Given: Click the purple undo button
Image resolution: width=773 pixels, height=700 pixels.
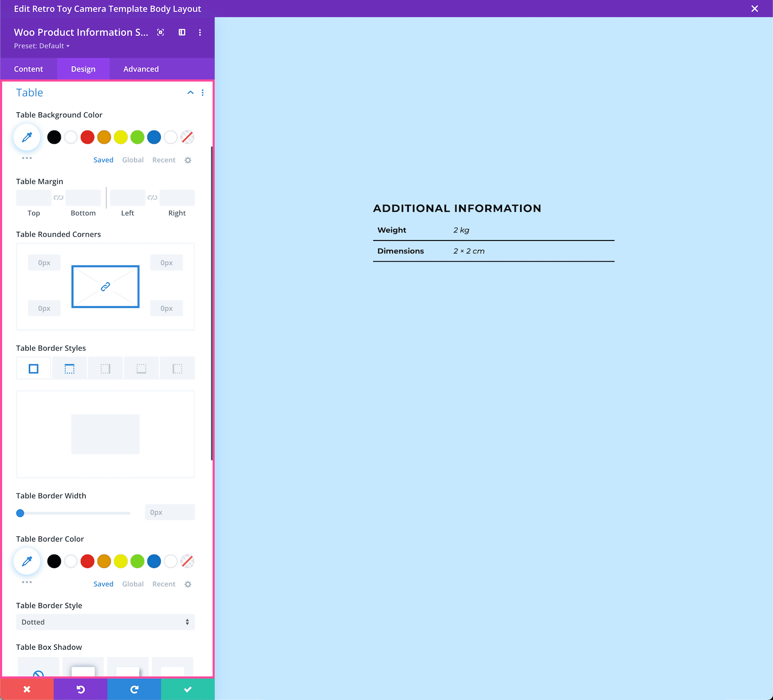Looking at the screenshot, I should pos(80,689).
